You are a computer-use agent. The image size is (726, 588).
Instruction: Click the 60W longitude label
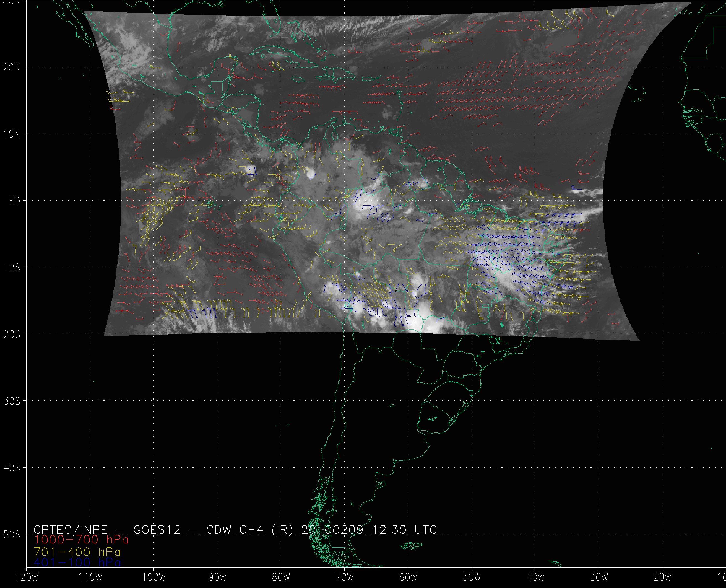pyautogui.click(x=408, y=577)
